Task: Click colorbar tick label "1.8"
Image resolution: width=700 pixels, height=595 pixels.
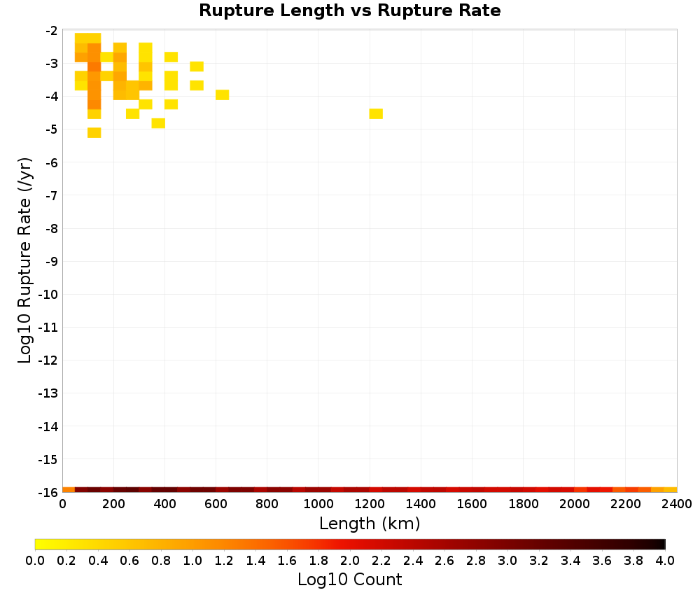Action: pos(318,561)
